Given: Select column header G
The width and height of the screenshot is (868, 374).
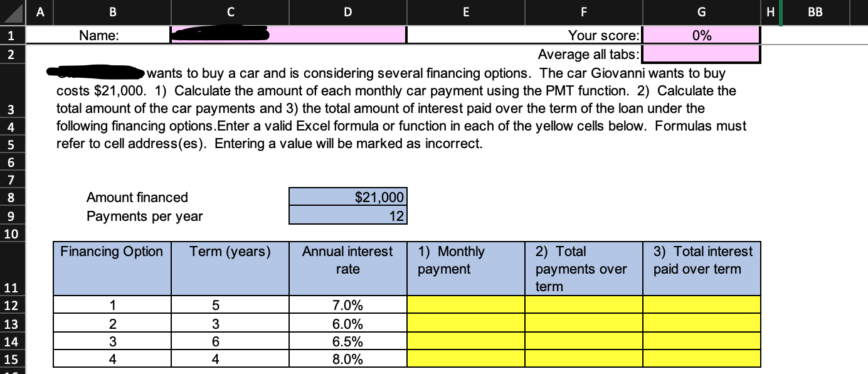Looking at the screenshot, I should pyautogui.click(x=701, y=12).
